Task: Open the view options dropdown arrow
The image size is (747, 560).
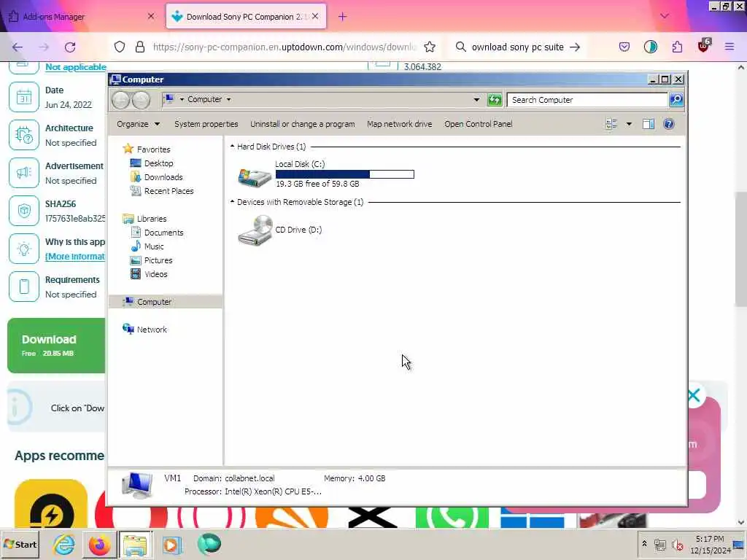Action: (x=629, y=124)
